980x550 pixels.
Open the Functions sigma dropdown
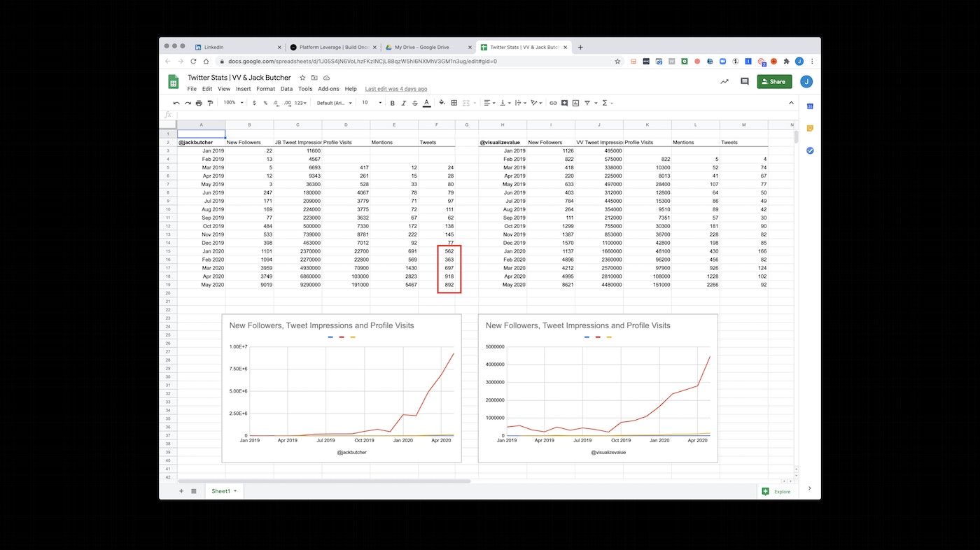tap(606, 103)
